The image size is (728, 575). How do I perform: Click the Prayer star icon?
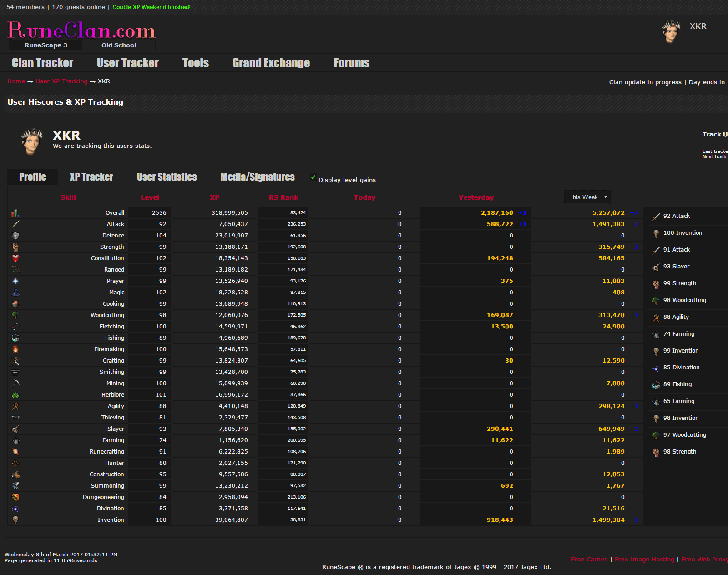pyautogui.click(x=15, y=281)
